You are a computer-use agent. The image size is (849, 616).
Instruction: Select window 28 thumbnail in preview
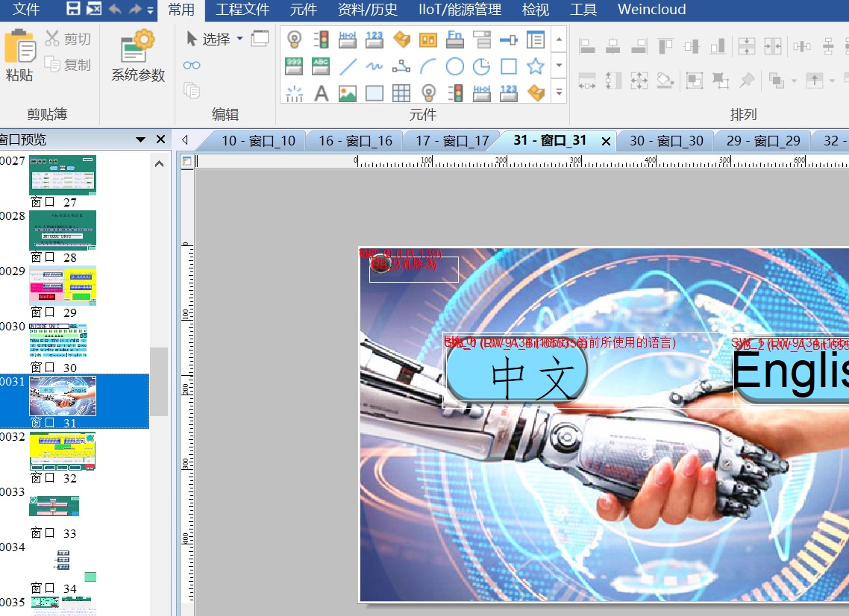[63, 230]
